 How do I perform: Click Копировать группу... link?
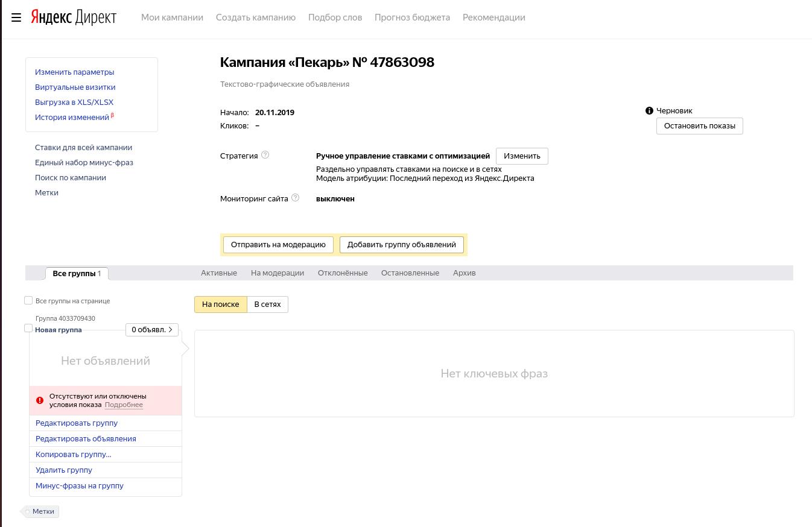(x=74, y=455)
